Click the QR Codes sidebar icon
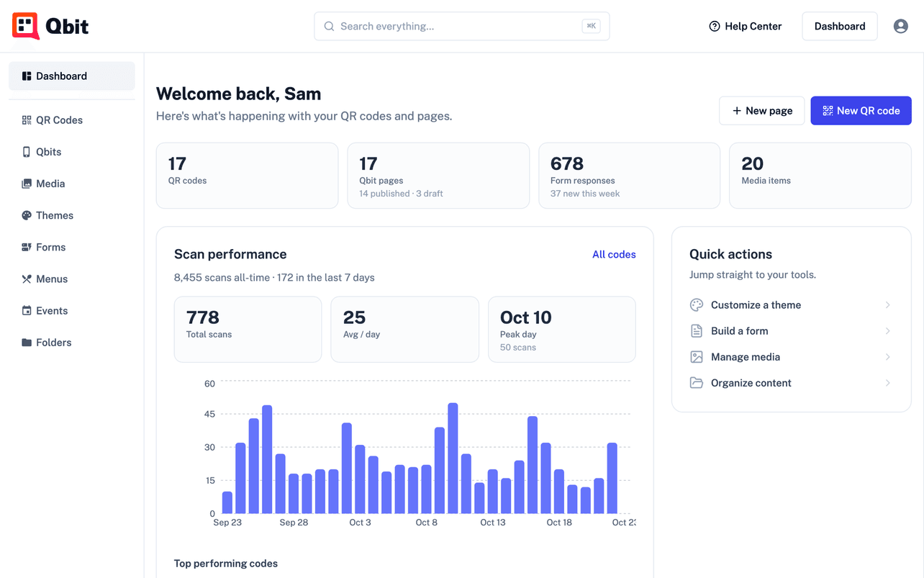This screenshot has width=924, height=578. click(x=27, y=120)
